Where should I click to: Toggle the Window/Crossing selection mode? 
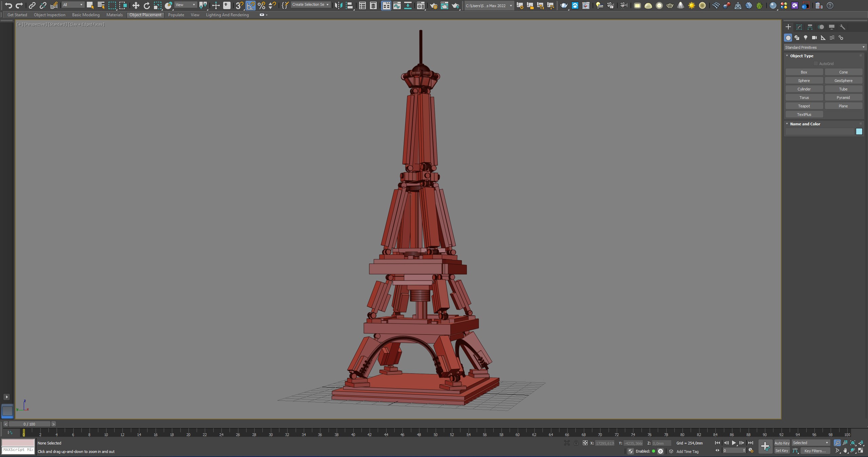pyautogui.click(x=123, y=5)
